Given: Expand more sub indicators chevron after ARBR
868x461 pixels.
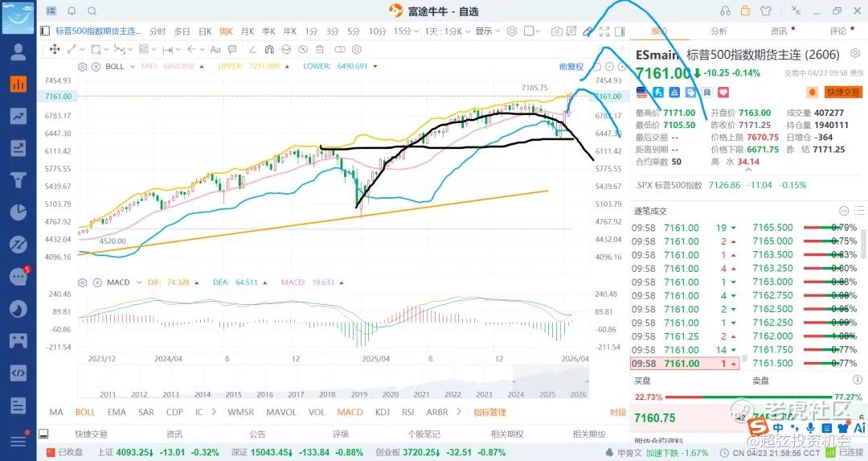Looking at the screenshot, I should [458, 412].
